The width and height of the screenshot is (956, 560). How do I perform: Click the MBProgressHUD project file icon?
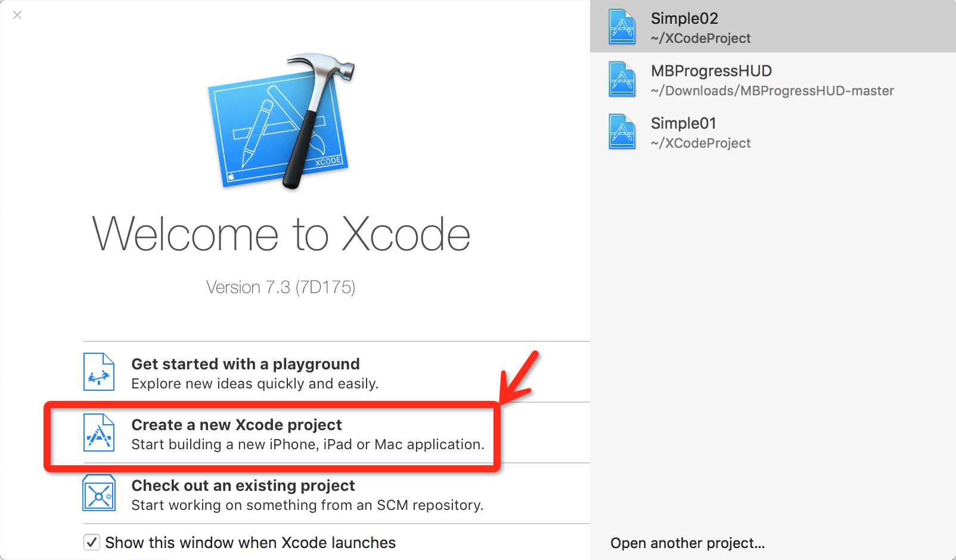(x=622, y=79)
